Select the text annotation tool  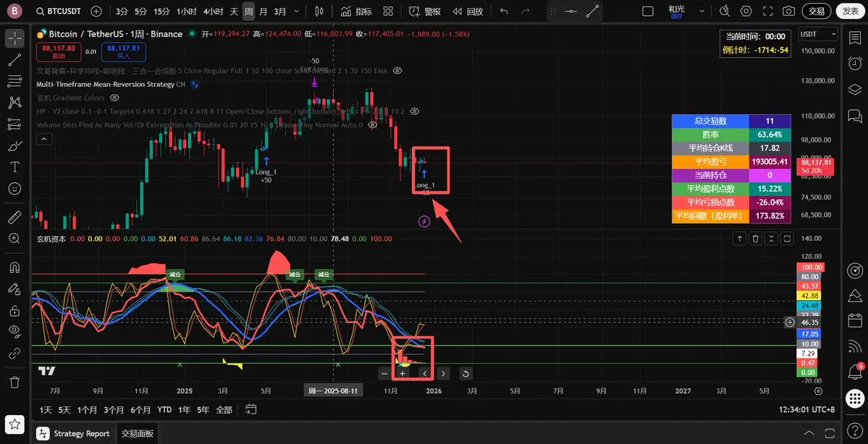coord(15,167)
